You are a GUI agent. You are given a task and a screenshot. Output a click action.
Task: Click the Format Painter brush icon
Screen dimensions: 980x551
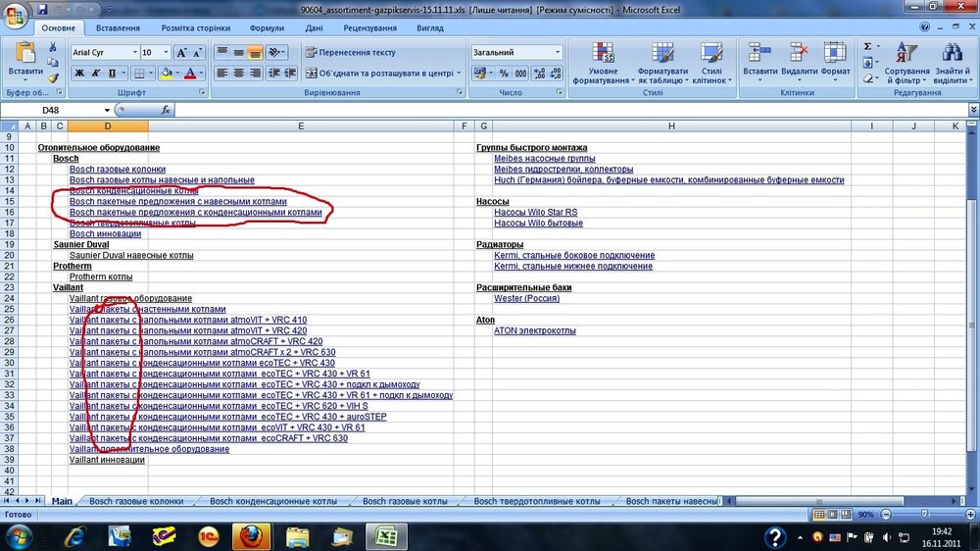coord(53,78)
